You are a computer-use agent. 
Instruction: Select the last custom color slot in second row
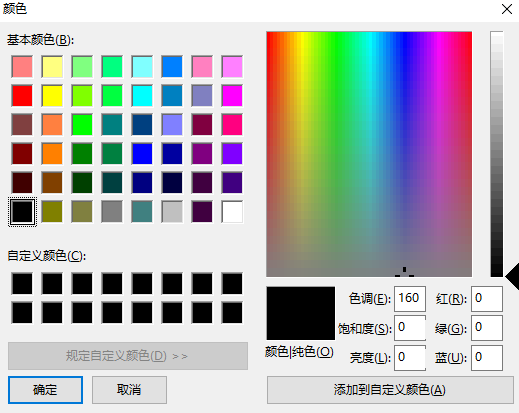coord(232,313)
